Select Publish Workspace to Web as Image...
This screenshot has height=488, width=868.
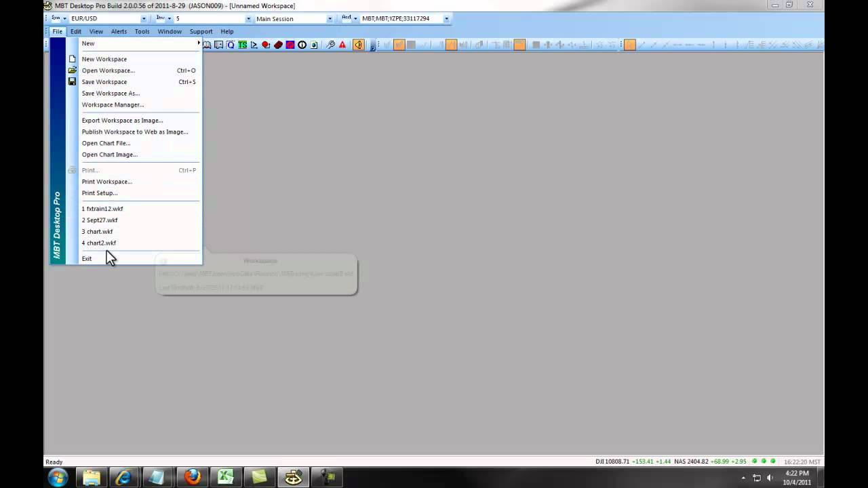pos(135,132)
